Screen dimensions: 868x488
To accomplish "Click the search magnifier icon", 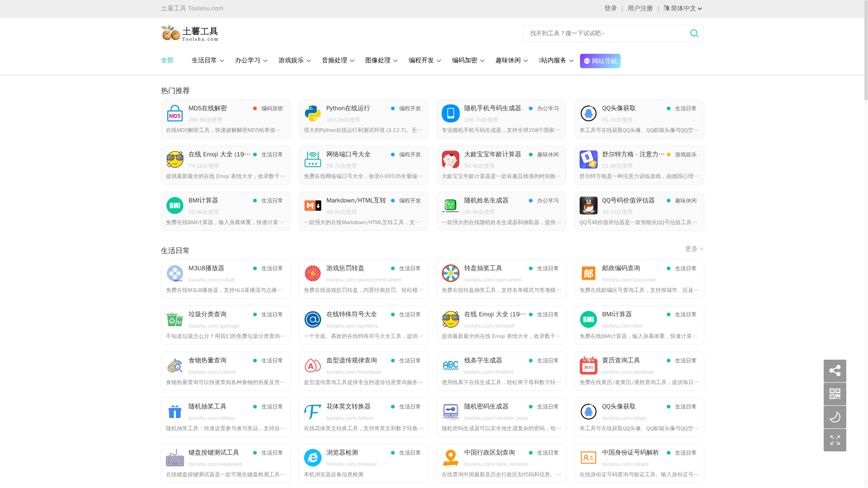I will pos(694,33).
